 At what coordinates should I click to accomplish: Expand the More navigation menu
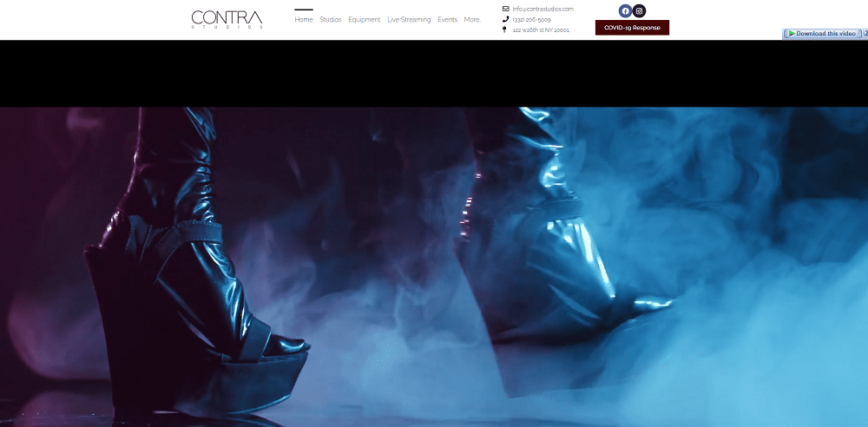(x=472, y=19)
